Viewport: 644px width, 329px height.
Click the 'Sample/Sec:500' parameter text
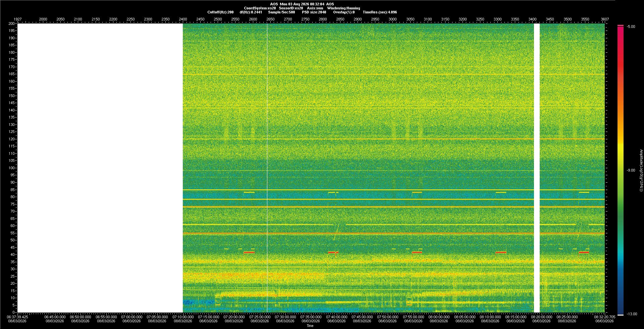(281, 12)
